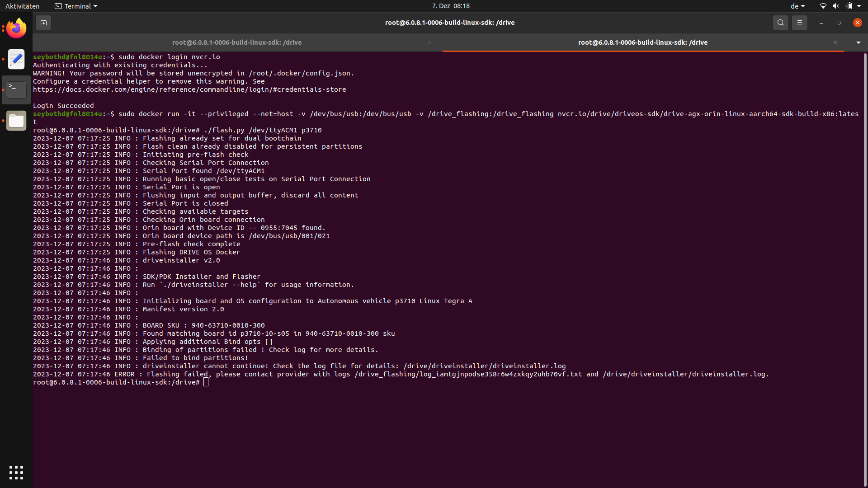This screenshot has width=868, height=488.
Task: Open the Files app from the dock
Action: [x=16, y=121]
